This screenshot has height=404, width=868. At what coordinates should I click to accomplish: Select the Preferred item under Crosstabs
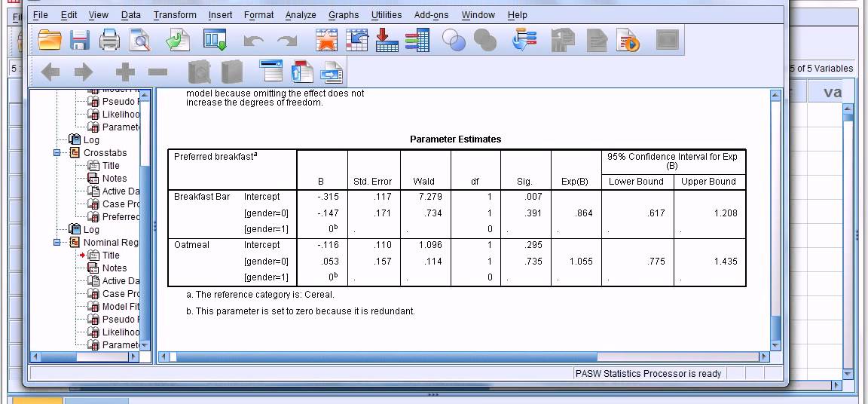pyautogui.click(x=121, y=216)
